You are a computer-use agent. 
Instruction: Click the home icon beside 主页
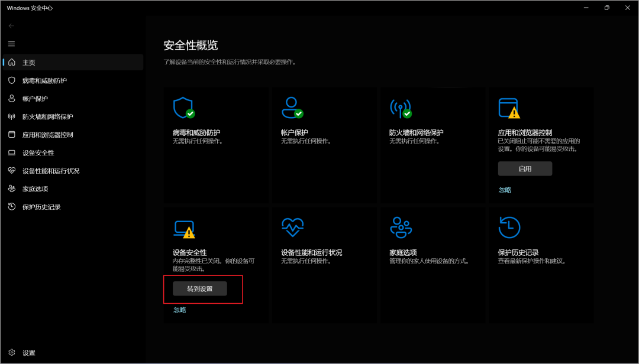[x=12, y=62]
